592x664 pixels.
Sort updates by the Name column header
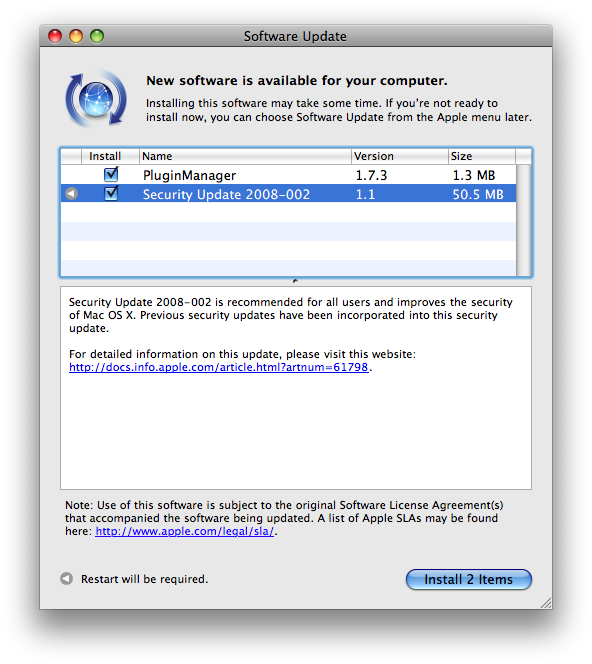pyautogui.click(x=245, y=156)
